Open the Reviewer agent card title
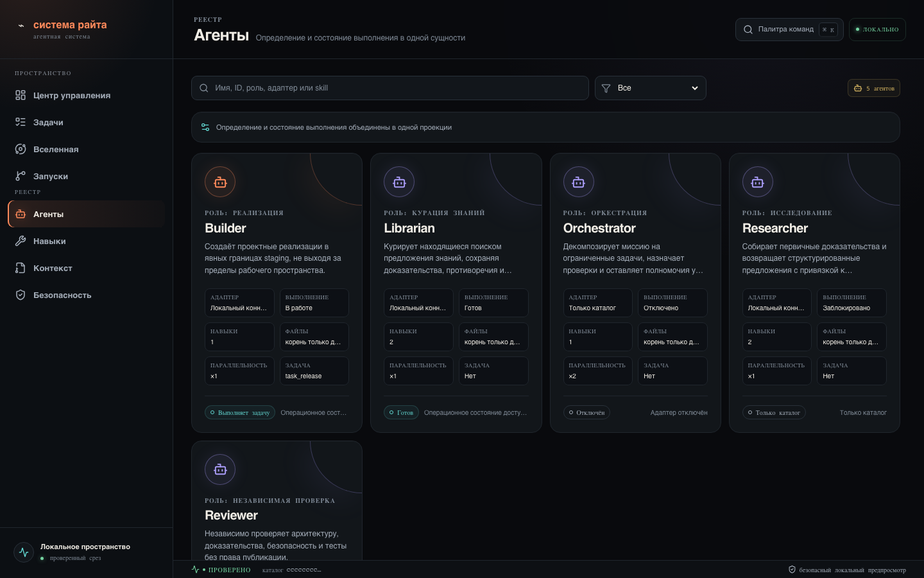Viewport: 924px width, 578px height. coord(231,515)
